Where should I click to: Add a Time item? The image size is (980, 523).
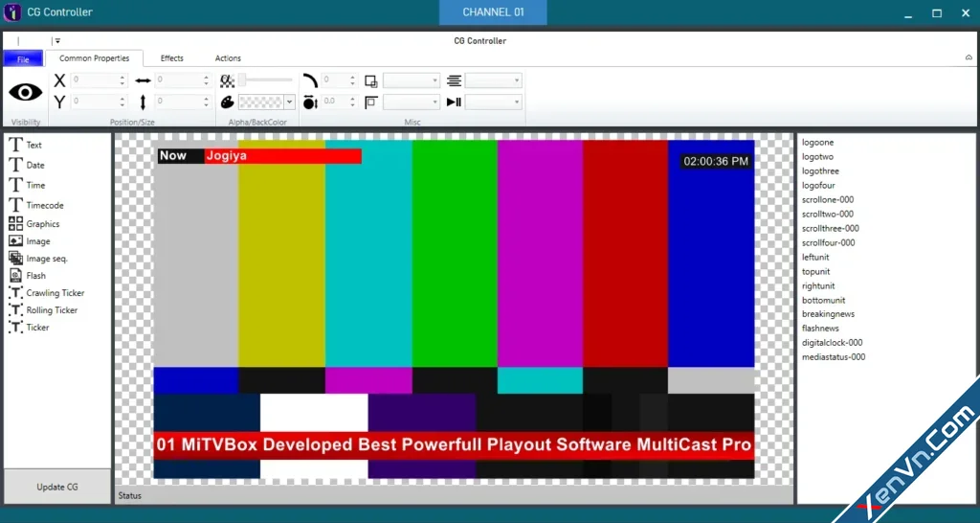pyautogui.click(x=27, y=185)
